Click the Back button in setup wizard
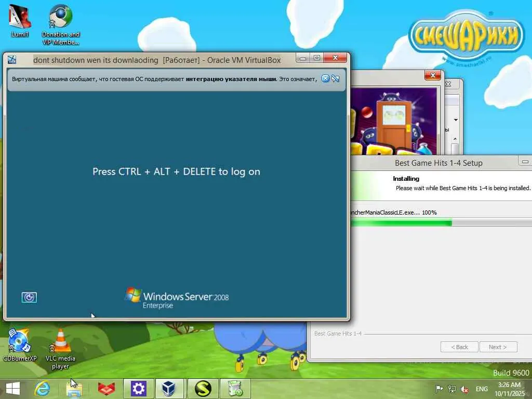532x399 pixels. coord(459,347)
